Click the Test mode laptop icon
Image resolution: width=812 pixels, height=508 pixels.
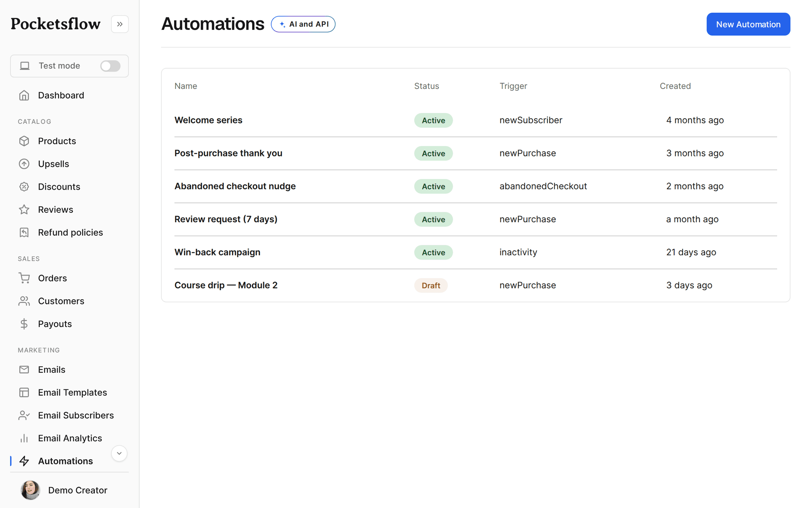click(x=25, y=66)
